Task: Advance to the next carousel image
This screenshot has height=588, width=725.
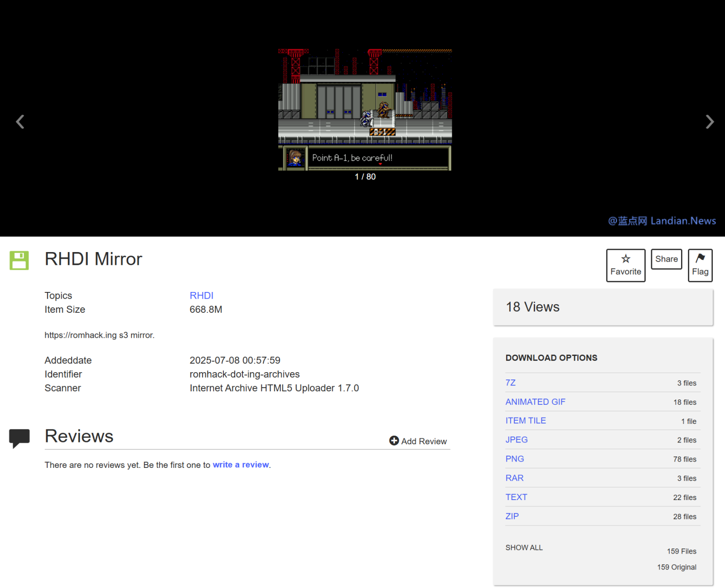Action: point(709,121)
